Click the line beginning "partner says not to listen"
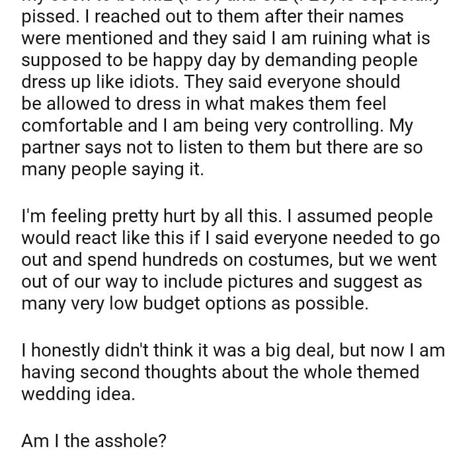 pos(221,147)
